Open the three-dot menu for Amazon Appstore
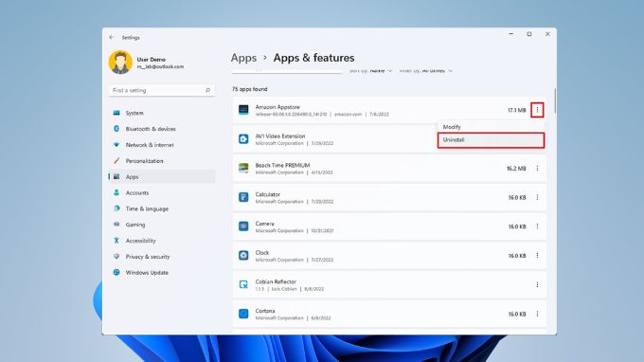This screenshot has height=362, width=644. (537, 110)
